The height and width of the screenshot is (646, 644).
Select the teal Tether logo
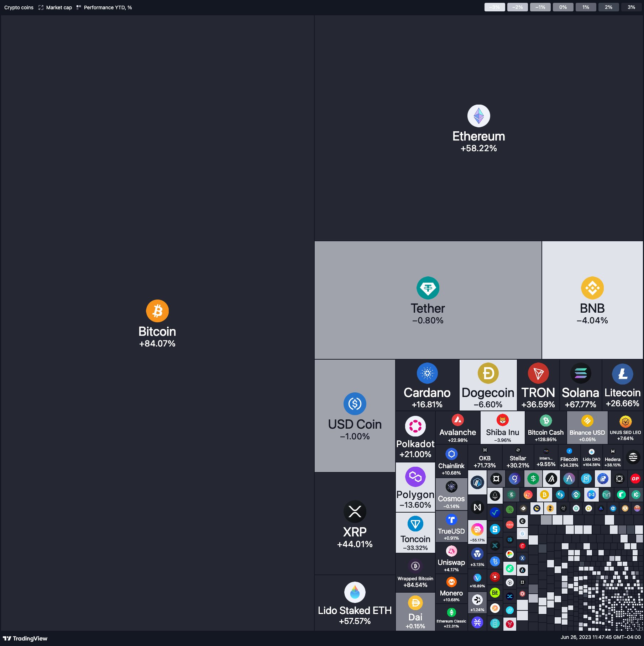[x=428, y=288]
